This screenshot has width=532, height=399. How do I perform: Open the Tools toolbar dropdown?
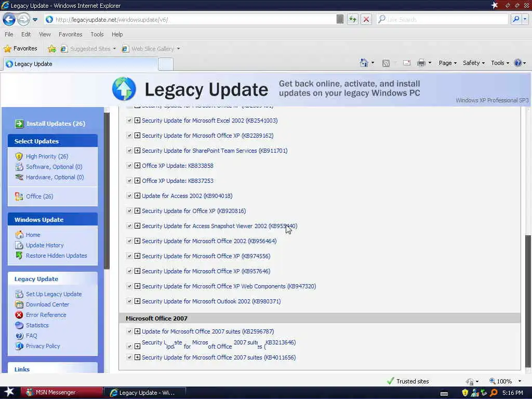tap(500, 63)
